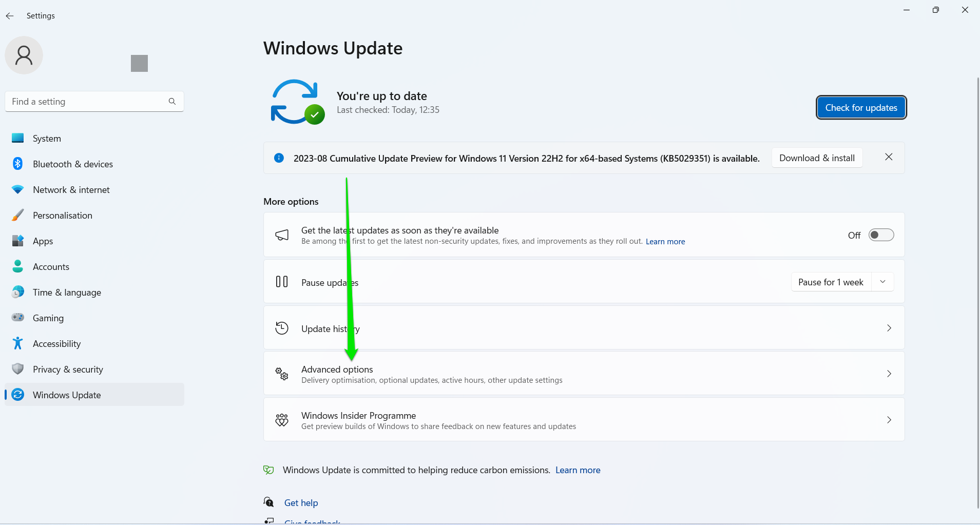Click the megaphone icon for latest updates
Screen dimensions: 980x525
coord(282,235)
